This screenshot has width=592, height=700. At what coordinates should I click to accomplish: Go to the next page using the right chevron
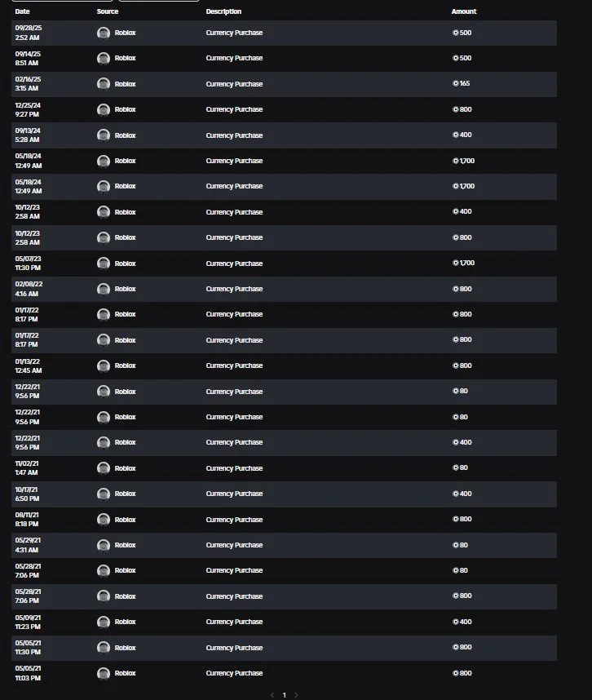(296, 695)
